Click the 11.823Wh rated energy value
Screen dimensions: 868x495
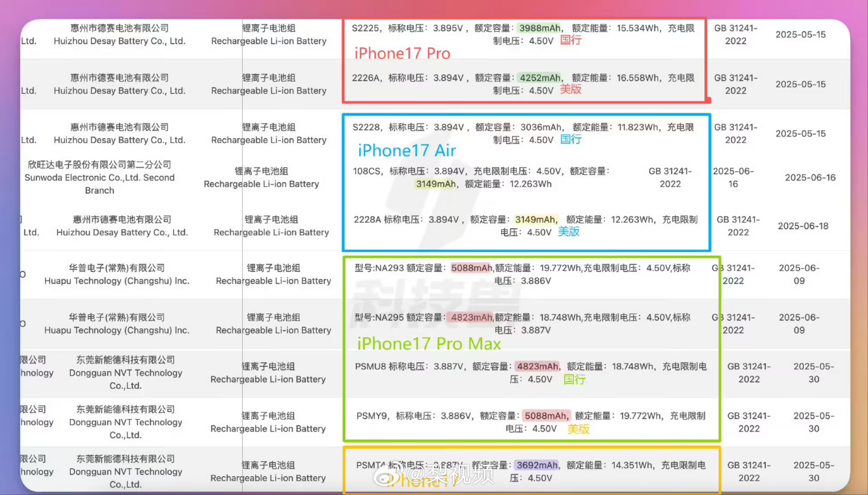tap(638, 127)
